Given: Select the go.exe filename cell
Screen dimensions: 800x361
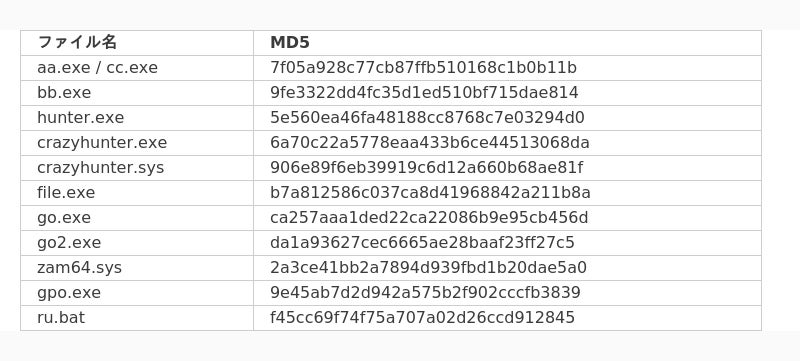Looking at the screenshot, I should [x=137, y=218].
